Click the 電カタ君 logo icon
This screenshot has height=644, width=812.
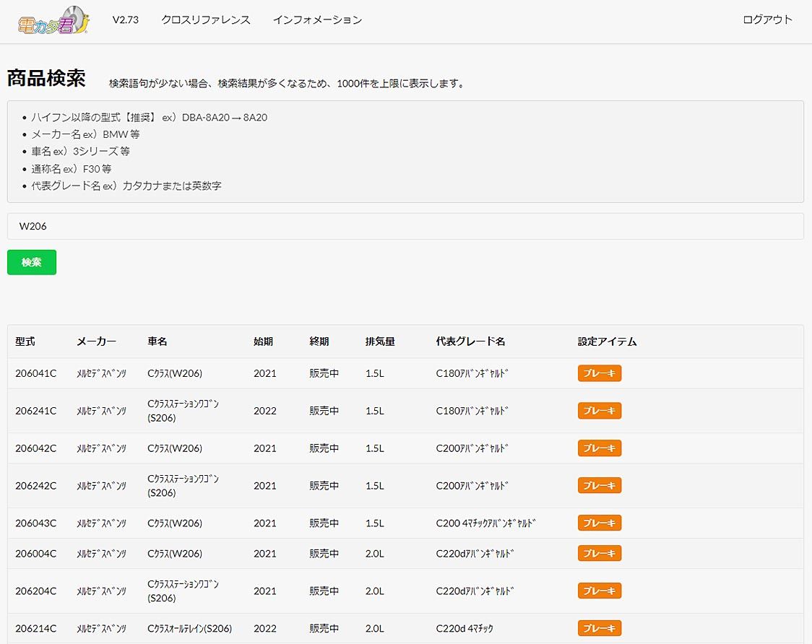54,21
